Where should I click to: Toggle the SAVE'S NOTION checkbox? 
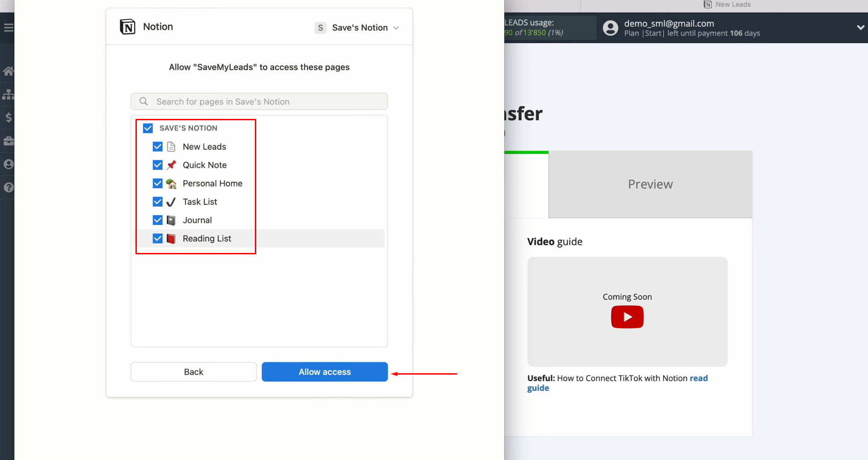[148, 128]
